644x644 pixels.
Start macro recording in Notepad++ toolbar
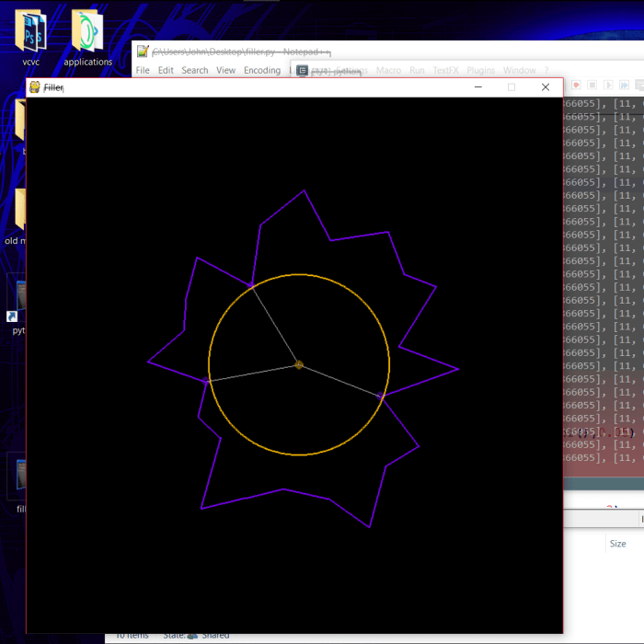click(576, 85)
